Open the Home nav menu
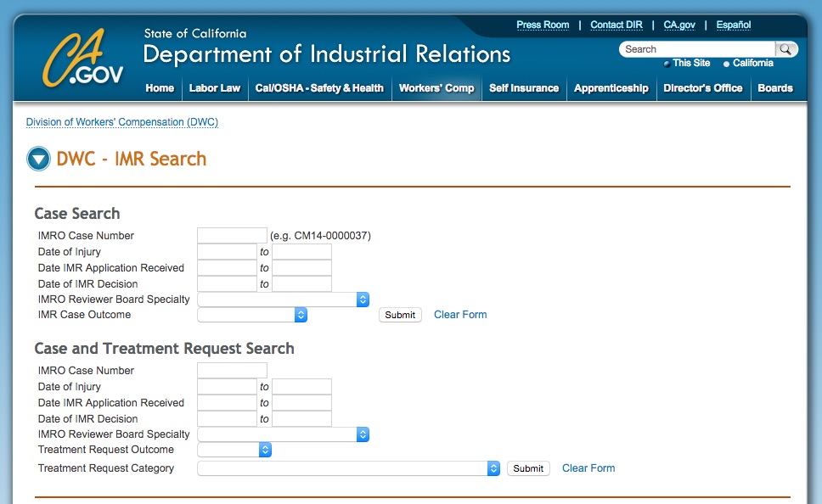 coord(160,88)
